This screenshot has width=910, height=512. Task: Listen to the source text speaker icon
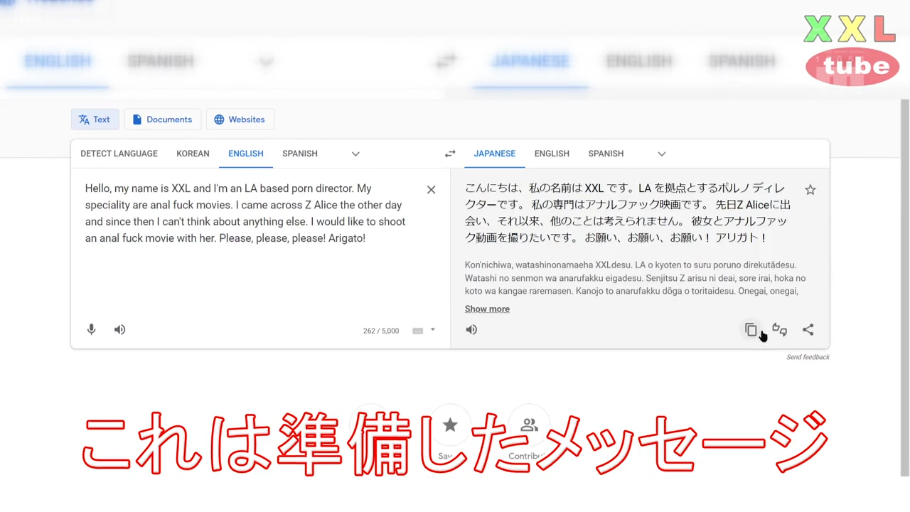(120, 329)
